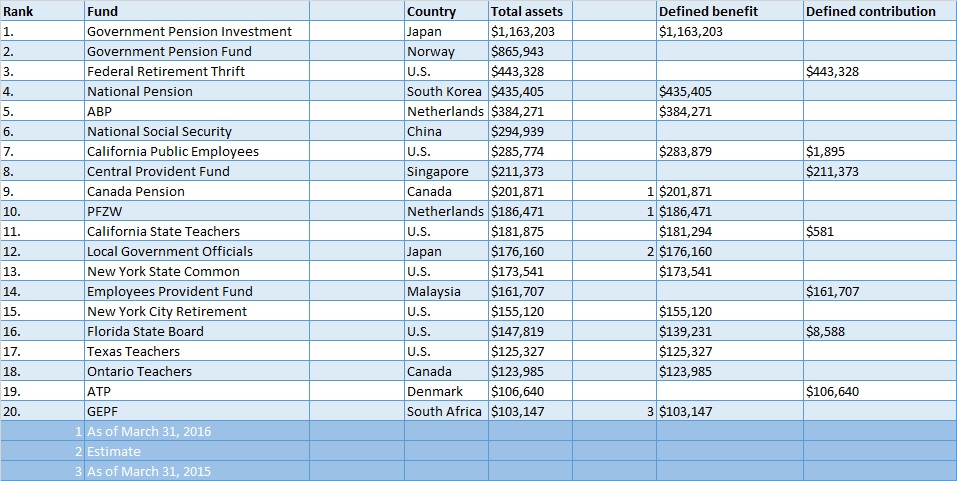Click the 'Malaysia' country cell
Viewport: 957px width, 481px height.
pyautogui.click(x=446, y=291)
